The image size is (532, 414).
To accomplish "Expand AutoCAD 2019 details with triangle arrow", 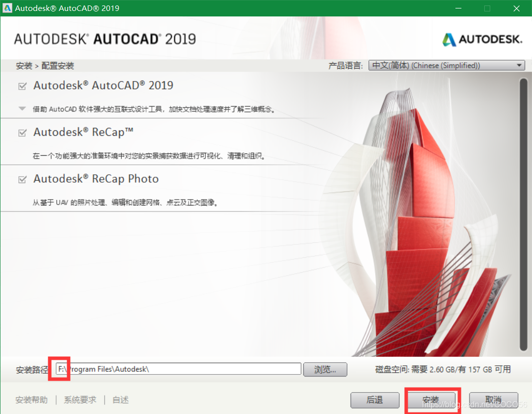I will tap(22, 108).
